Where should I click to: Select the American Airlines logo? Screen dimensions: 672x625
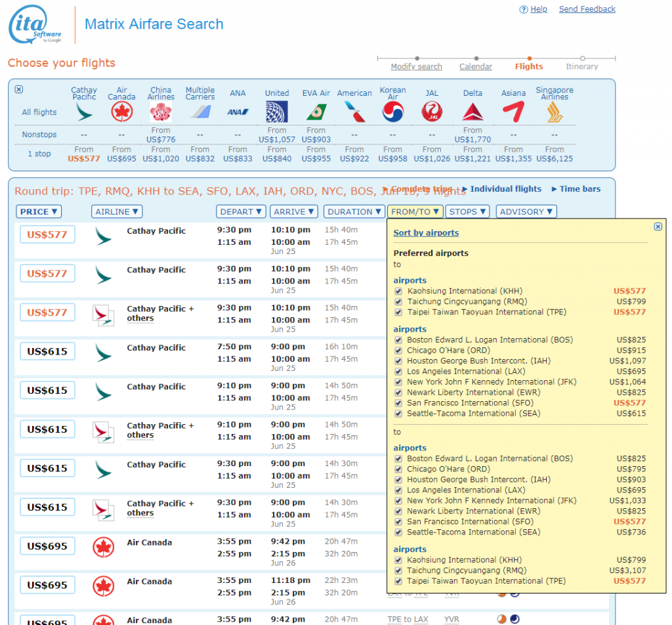coord(354,112)
